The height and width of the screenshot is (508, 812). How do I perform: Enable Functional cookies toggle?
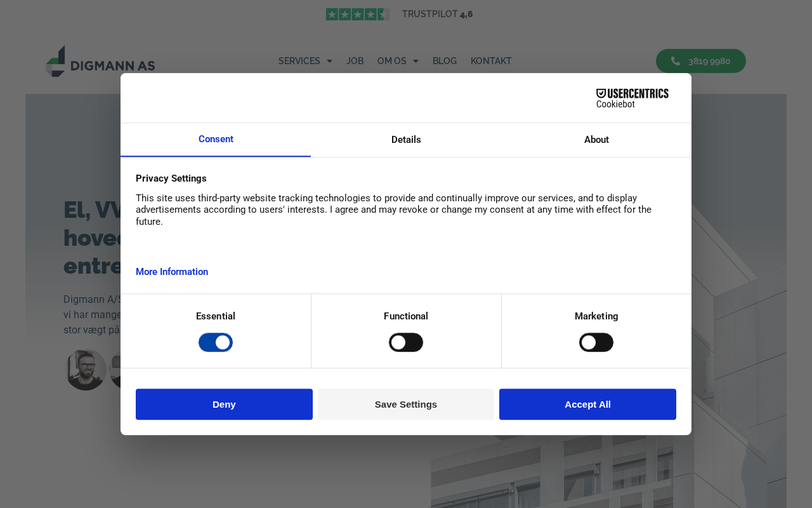[x=406, y=342]
